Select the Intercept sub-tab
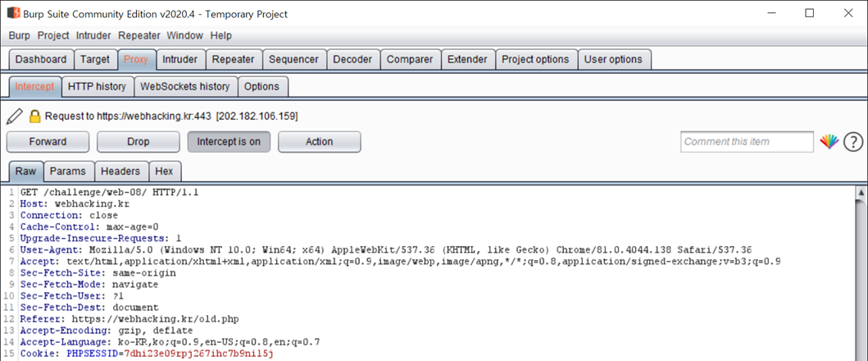This screenshot has height=361, width=868. 35,86
